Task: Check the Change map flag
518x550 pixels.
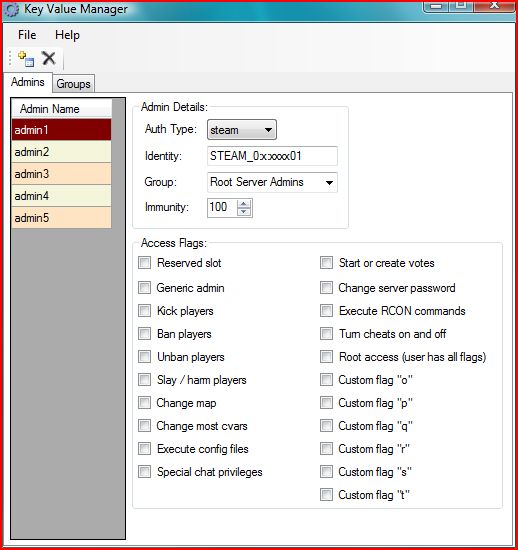Action: click(x=144, y=403)
